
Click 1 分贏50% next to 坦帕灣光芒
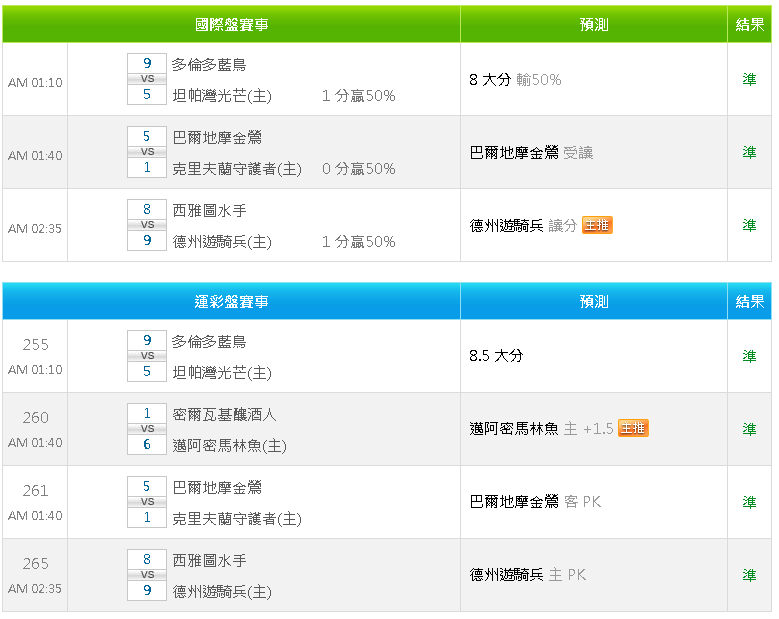tap(358, 95)
